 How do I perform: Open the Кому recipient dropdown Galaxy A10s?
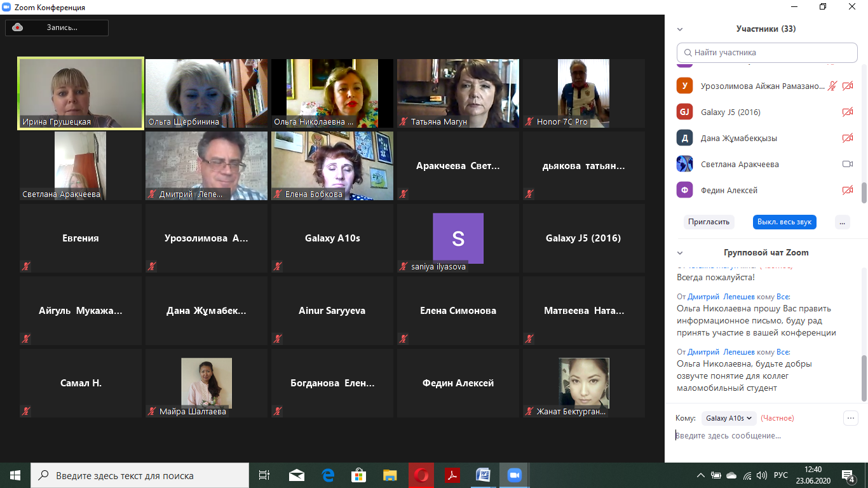click(x=729, y=418)
